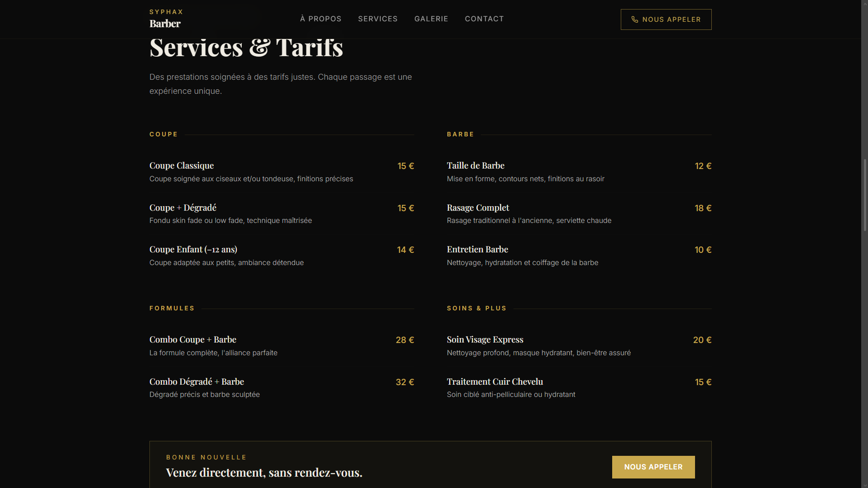Click the page vertical scrollbar thumb
The image size is (868, 488).
[x=865, y=195]
